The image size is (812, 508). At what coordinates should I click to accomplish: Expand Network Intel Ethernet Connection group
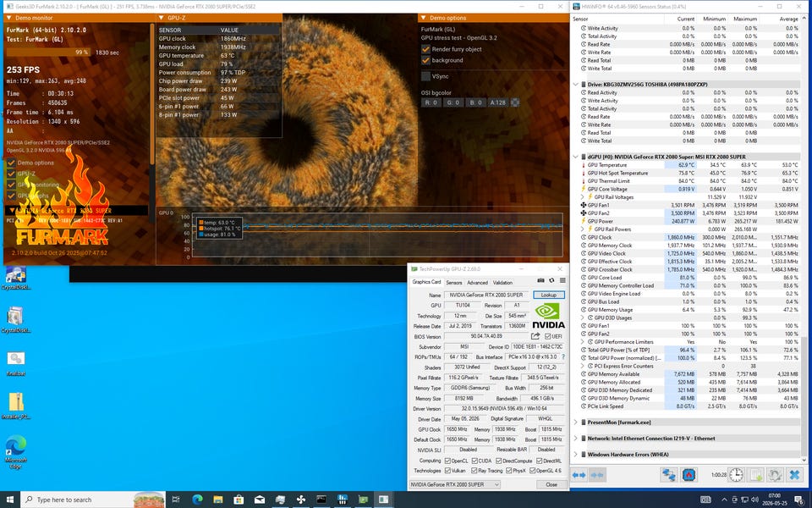(576, 439)
